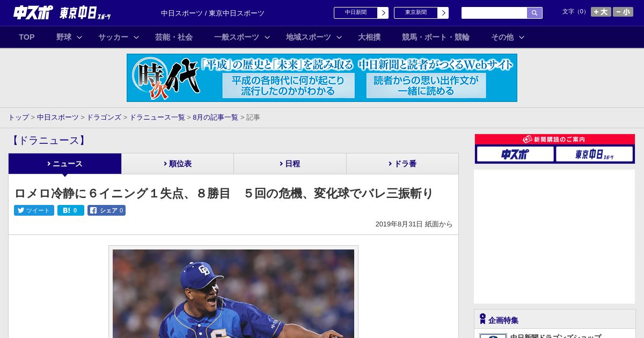The width and height of the screenshot is (644, 338).
Task: Click the 企画特集 ribbon icon
Action: tap(482, 319)
